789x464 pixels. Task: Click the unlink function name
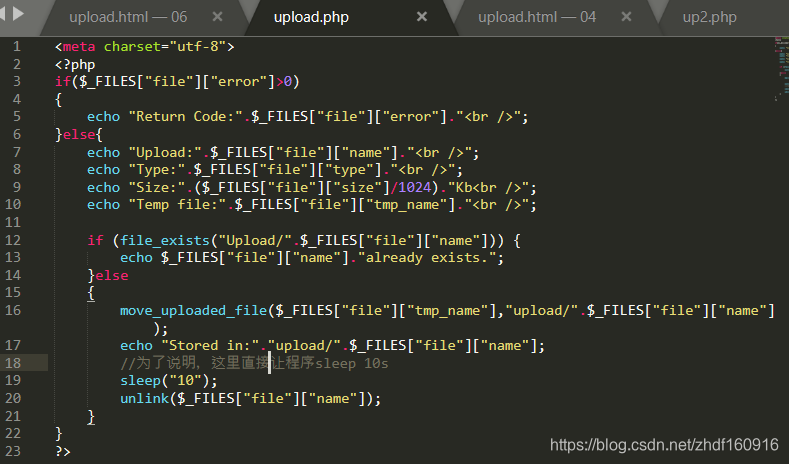click(x=144, y=399)
